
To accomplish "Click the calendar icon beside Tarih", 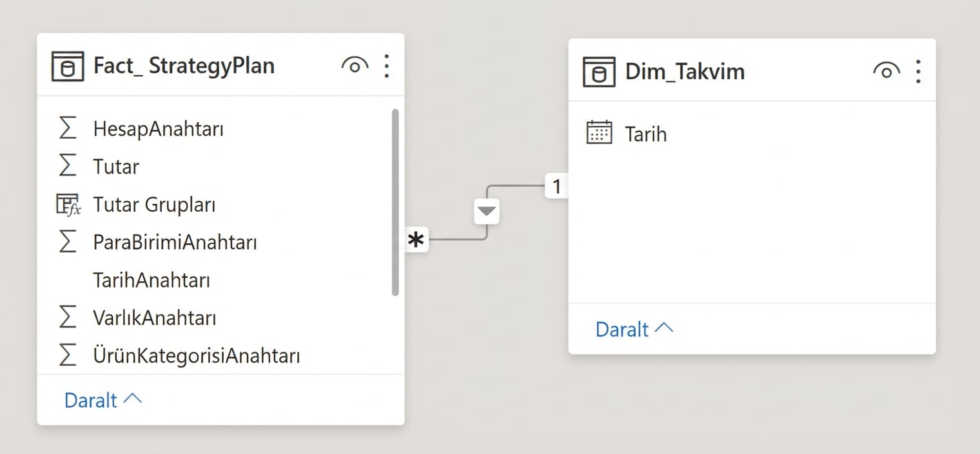I will click(x=600, y=132).
